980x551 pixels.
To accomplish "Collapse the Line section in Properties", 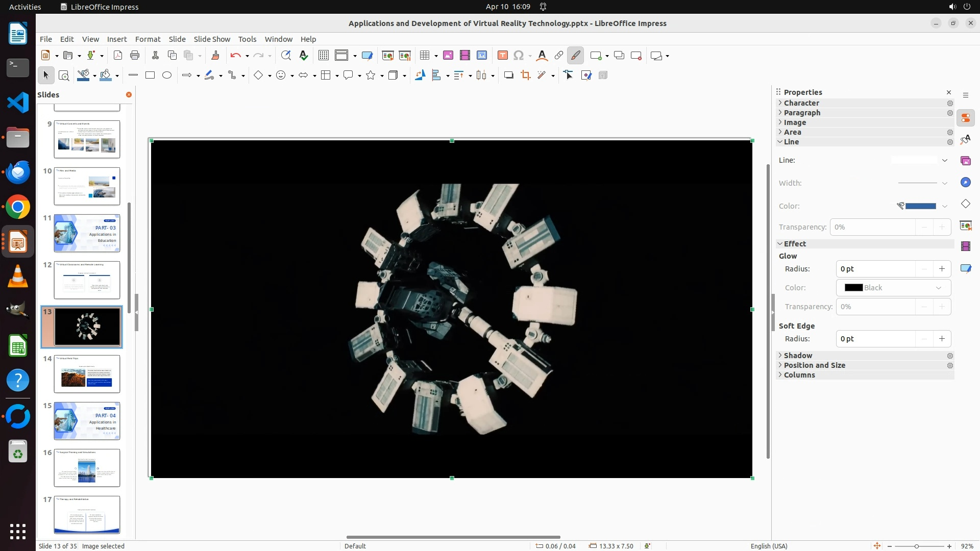I will pos(791,142).
